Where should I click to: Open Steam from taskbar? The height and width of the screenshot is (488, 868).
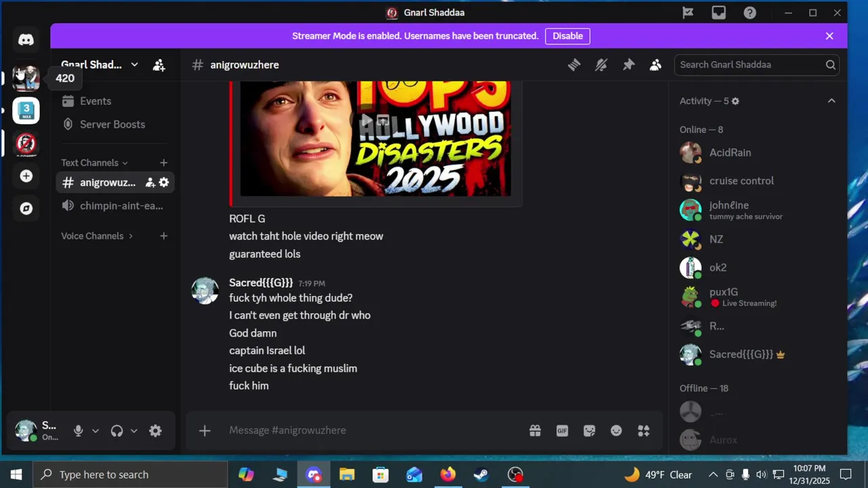coord(481,474)
